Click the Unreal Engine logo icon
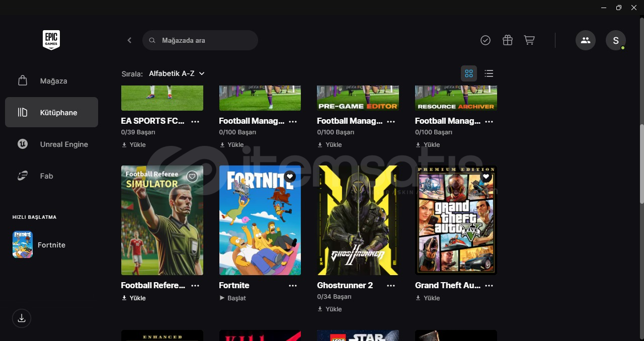Image resolution: width=644 pixels, height=341 pixels. coord(23,144)
